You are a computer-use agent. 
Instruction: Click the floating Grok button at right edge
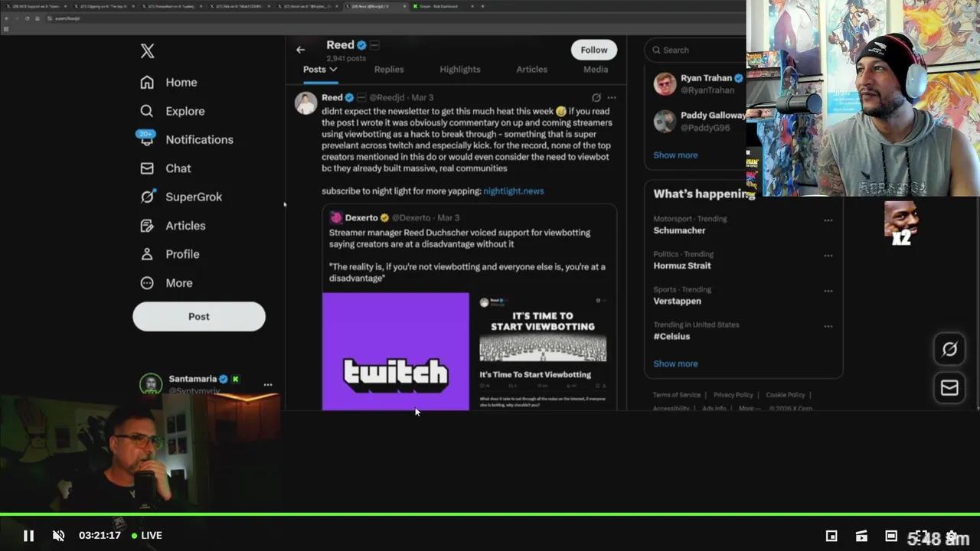(x=949, y=349)
